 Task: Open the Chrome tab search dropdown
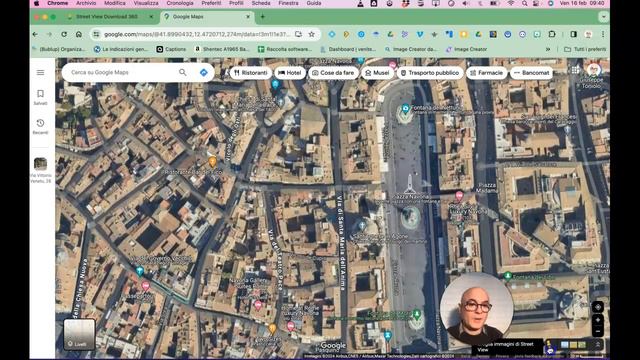[604, 17]
